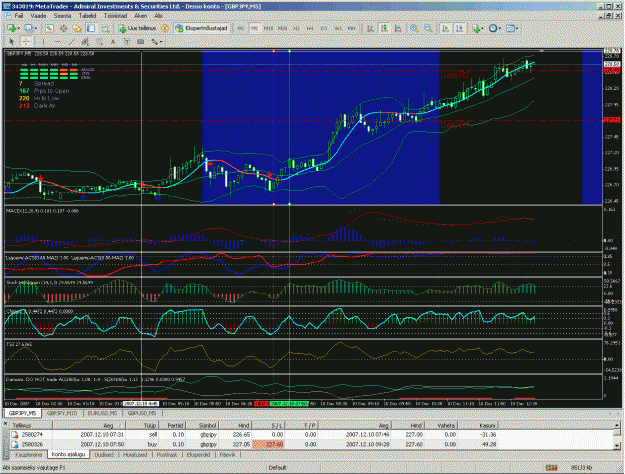Select the text label T tool

pos(127,41)
